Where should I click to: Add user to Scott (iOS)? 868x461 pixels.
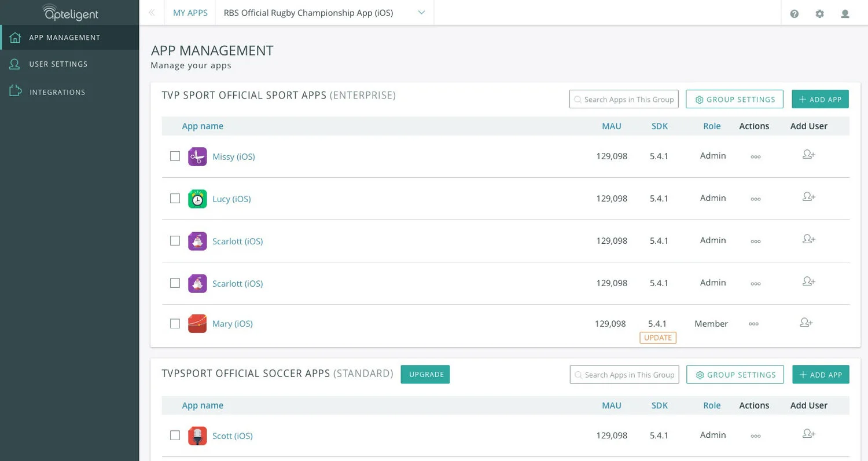tap(809, 434)
